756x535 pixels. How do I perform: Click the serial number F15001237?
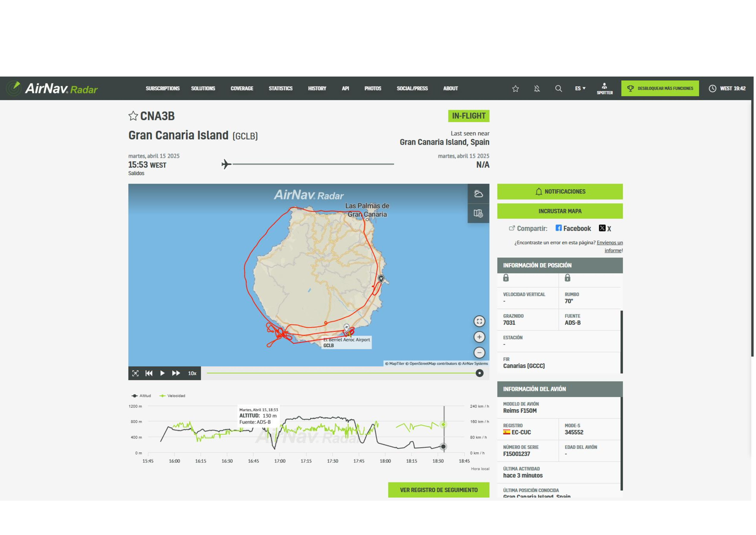pos(517,454)
